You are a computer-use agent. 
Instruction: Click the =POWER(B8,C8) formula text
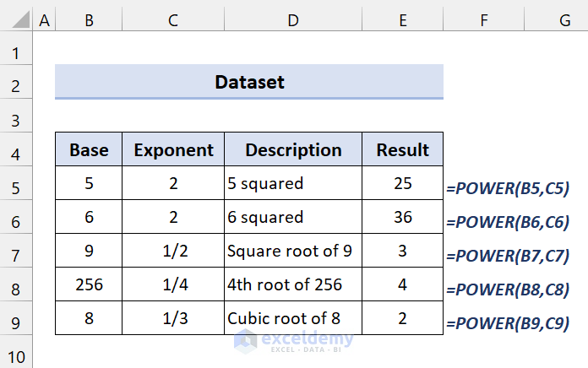(508, 290)
